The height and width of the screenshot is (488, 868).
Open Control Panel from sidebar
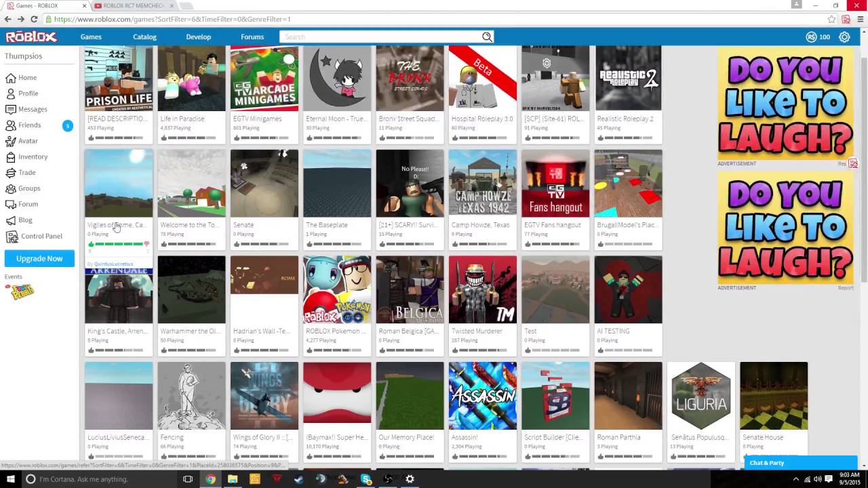(34, 236)
